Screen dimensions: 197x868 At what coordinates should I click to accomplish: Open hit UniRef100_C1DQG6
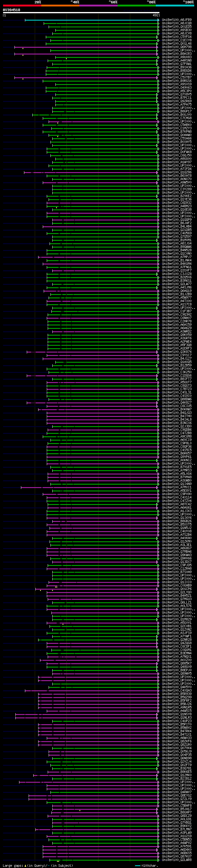tap(177, 375)
